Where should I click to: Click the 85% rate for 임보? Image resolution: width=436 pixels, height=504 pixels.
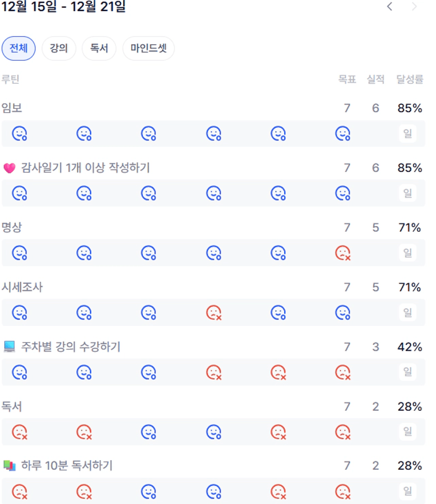point(410,108)
